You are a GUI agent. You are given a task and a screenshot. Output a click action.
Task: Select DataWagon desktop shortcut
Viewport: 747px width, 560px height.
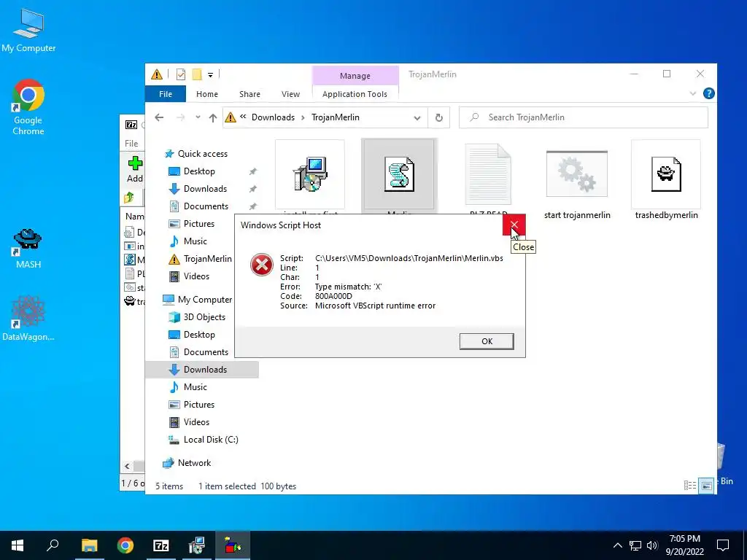click(28, 319)
